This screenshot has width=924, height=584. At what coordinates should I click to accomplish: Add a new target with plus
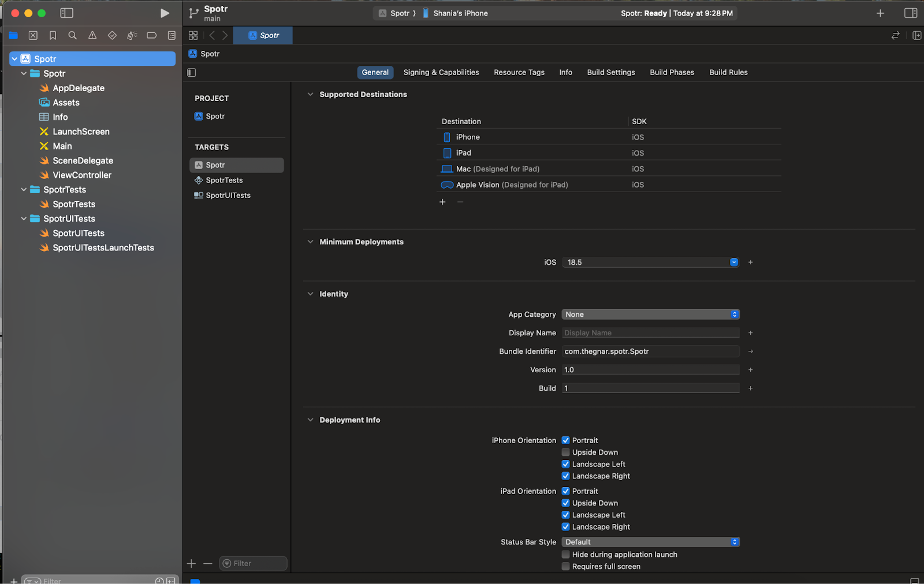[x=192, y=563]
